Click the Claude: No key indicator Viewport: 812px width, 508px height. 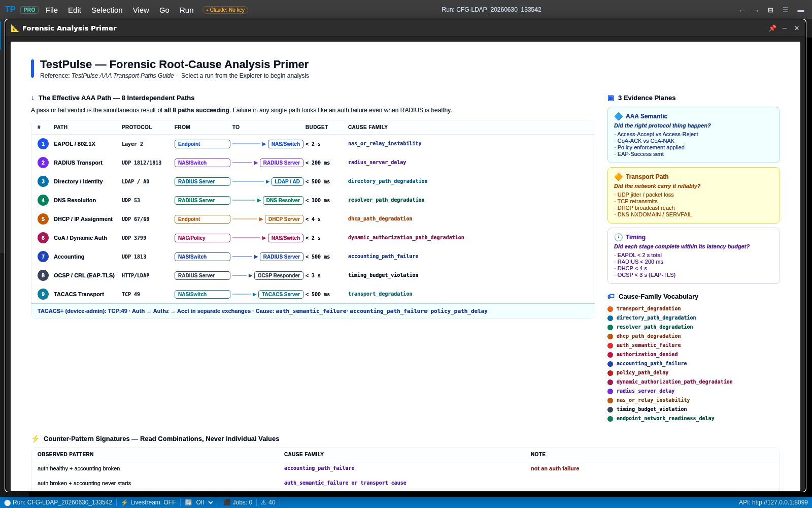(225, 10)
